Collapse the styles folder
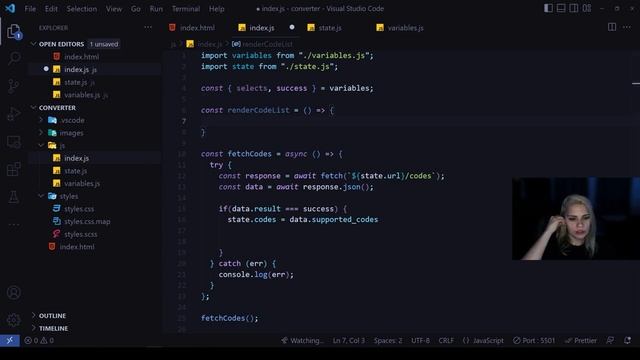 click(x=69, y=196)
